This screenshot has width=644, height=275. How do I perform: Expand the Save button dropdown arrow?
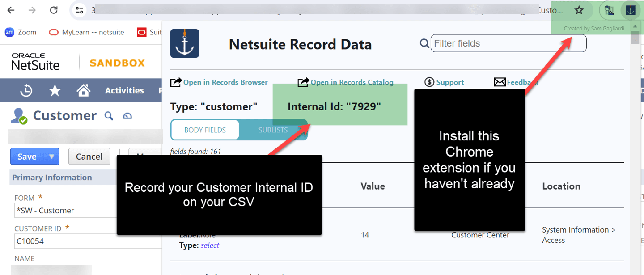tap(51, 157)
